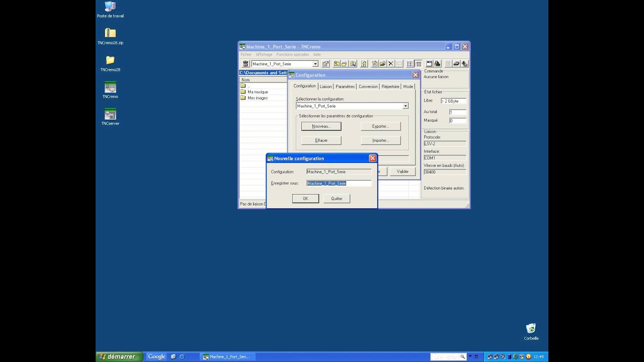Switch to the Répertoire tab
644x362 pixels.
[x=390, y=86]
